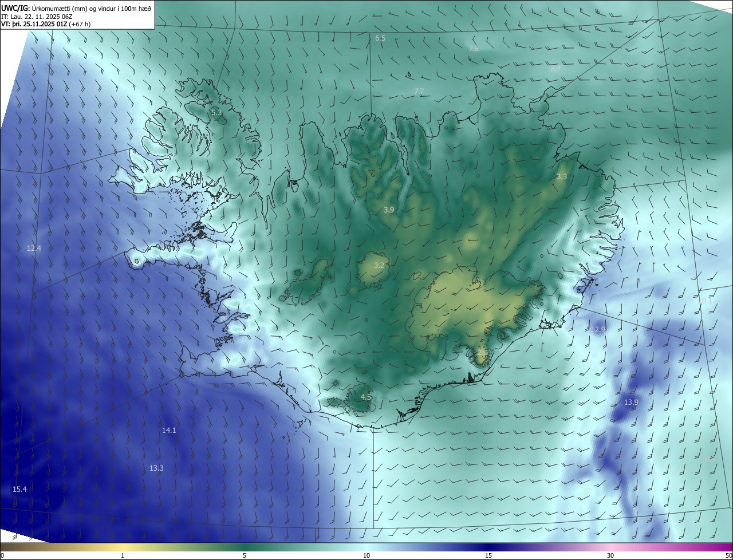Click the '7.9' value label on the map

click(474, 49)
